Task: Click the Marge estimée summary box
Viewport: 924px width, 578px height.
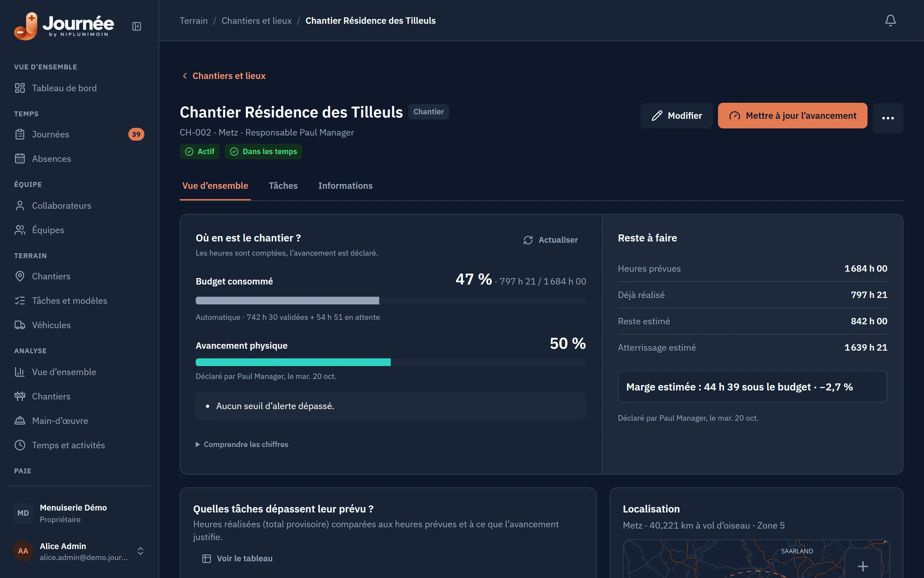Action: [752, 387]
